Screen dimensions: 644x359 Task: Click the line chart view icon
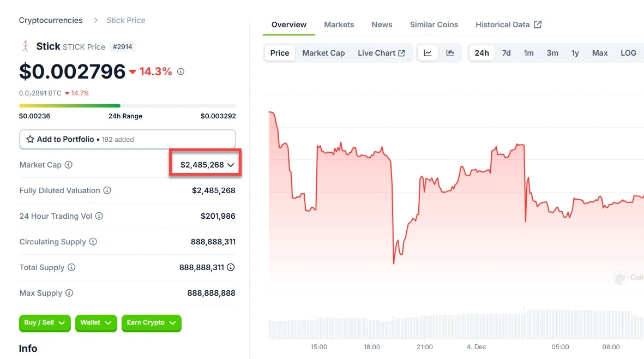428,53
